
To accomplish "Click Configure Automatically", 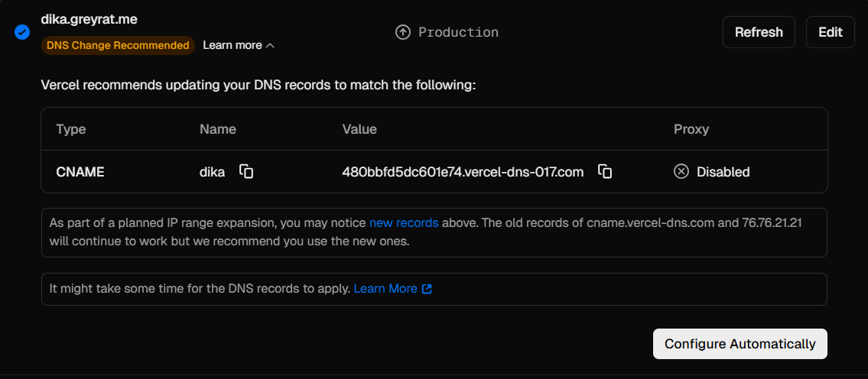I will click(x=740, y=344).
